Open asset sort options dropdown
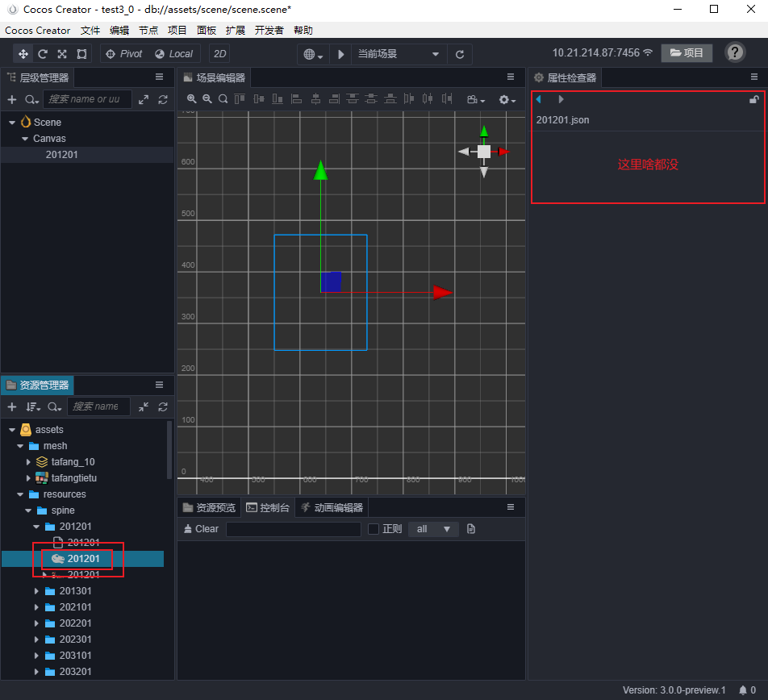 coord(33,407)
